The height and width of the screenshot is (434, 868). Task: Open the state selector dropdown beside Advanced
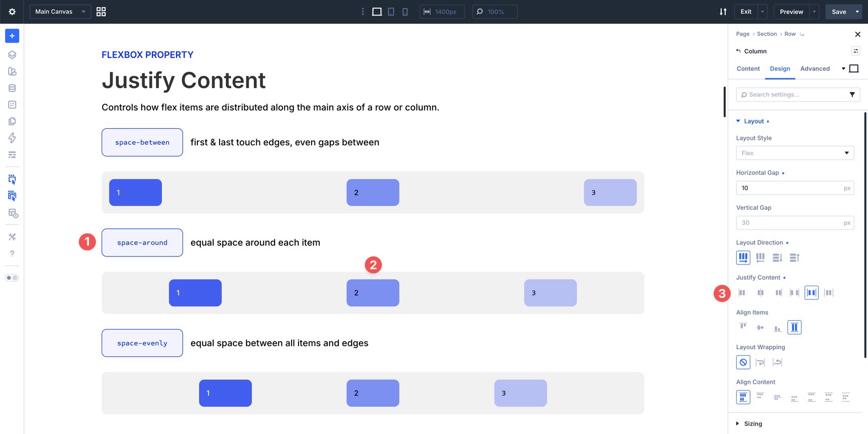(843, 69)
